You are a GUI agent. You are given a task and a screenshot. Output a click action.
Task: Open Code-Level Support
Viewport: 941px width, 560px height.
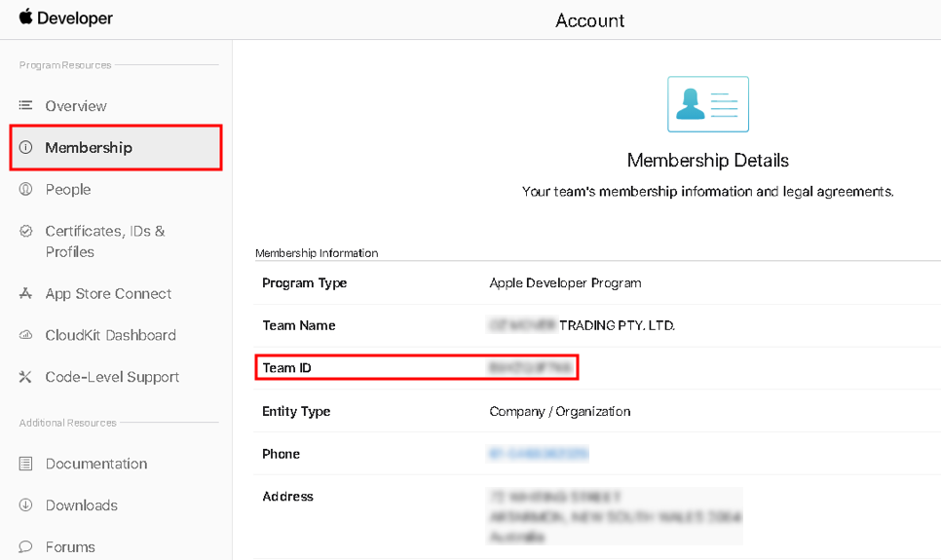click(112, 377)
